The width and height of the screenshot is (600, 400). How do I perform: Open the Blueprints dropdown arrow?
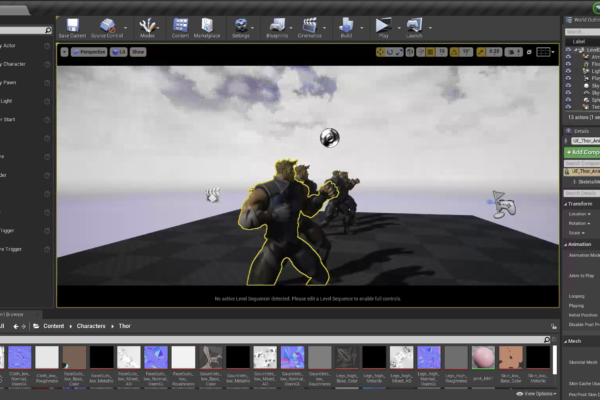291,28
